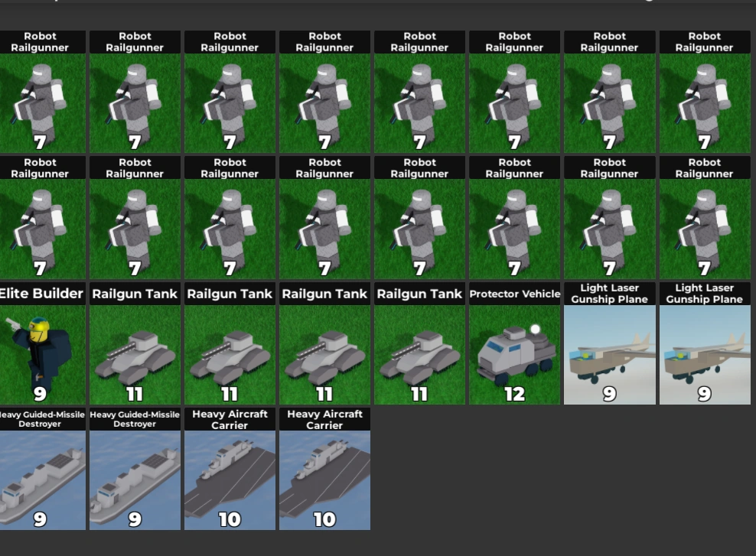Choose the second Railgun Tank card from left
The width and height of the screenshot is (756, 556).
[x=230, y=343]
